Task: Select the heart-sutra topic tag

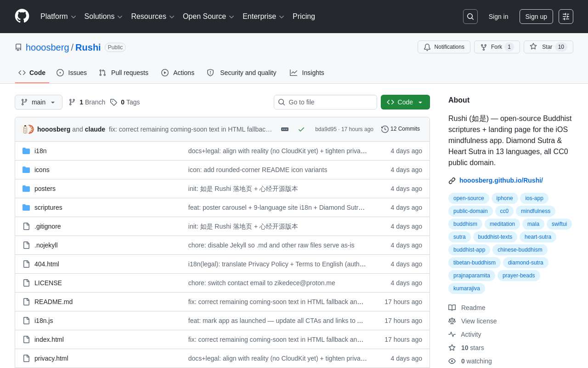Action: (x=538, y=237)
